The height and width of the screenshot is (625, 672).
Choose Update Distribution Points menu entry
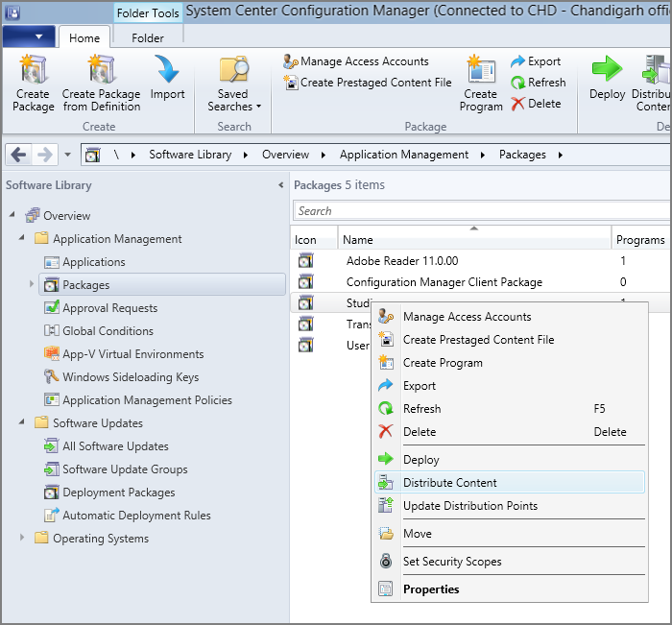(469, 506)
